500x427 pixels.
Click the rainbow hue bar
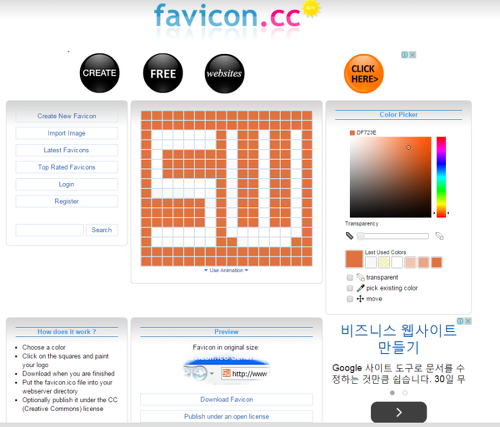tap(441, 177)
